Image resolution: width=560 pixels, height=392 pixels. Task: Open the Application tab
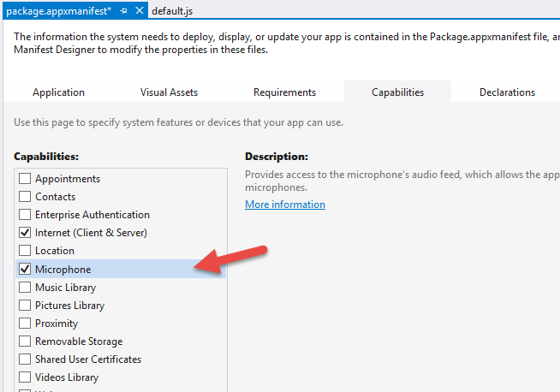(58, 92)
